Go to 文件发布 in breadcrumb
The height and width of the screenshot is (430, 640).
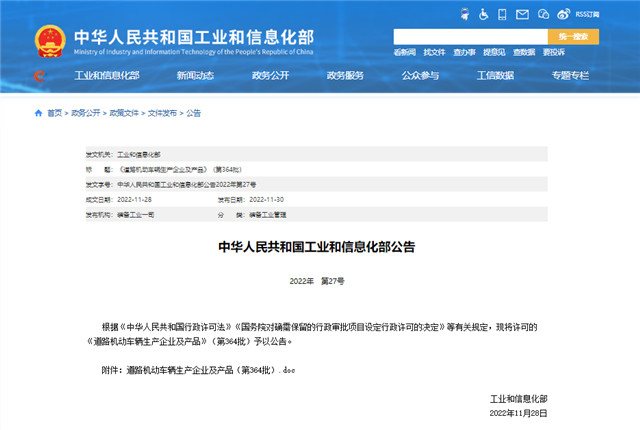(x=162, y=113)
